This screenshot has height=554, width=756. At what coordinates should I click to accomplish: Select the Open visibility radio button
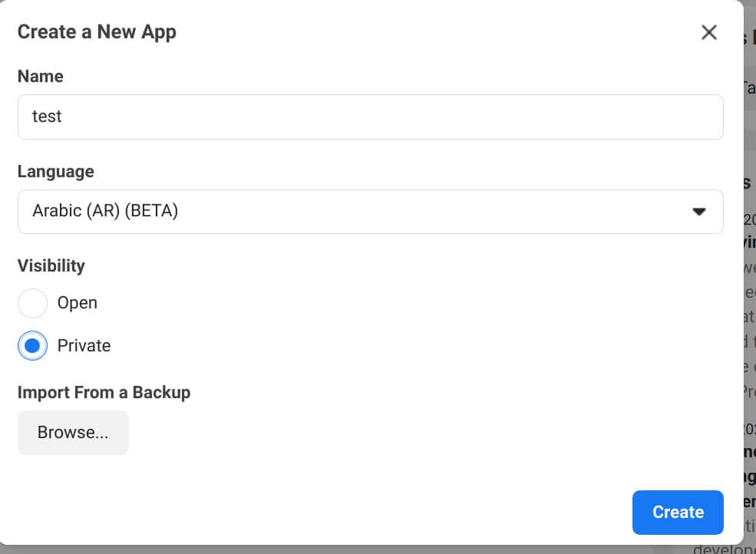coord(33,303)
